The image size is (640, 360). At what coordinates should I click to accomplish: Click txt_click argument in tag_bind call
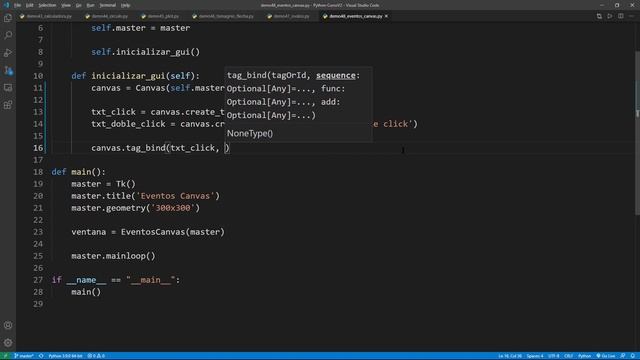click(192, 148)
